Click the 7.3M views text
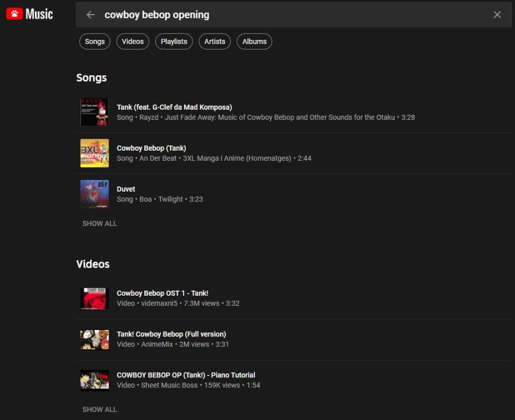This screenshot has width=515, height=420. [x=201, y=304]
